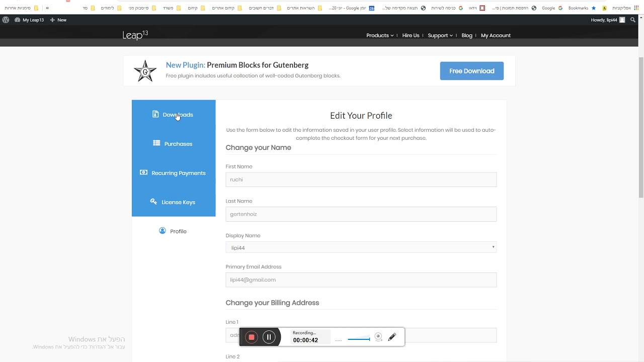Stop the screen recording

click(x=252, y=337)
